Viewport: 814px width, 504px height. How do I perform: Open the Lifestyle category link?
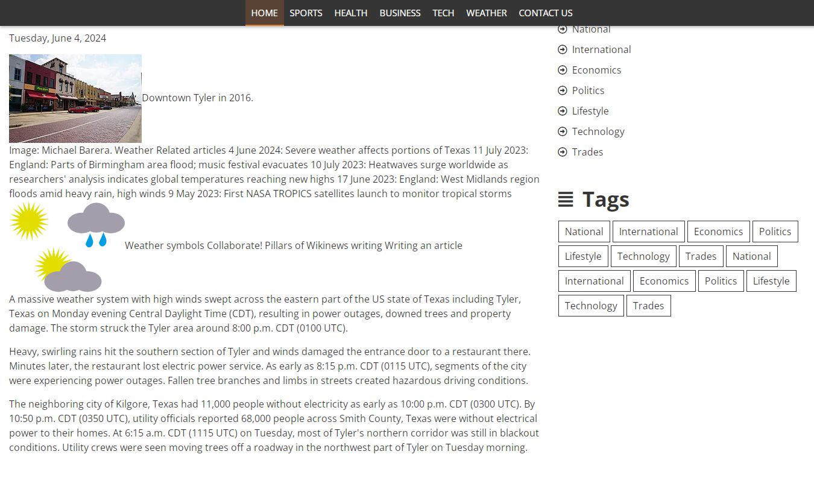pyautogui.click(x=590, y=111)
